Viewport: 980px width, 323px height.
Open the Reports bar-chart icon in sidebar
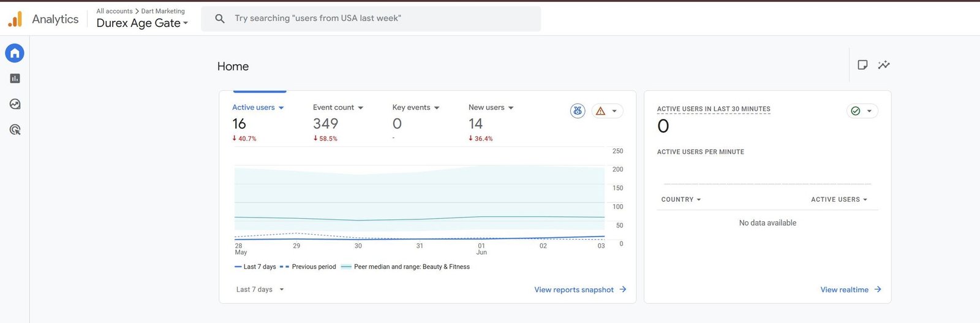click(x=15, y=78)
